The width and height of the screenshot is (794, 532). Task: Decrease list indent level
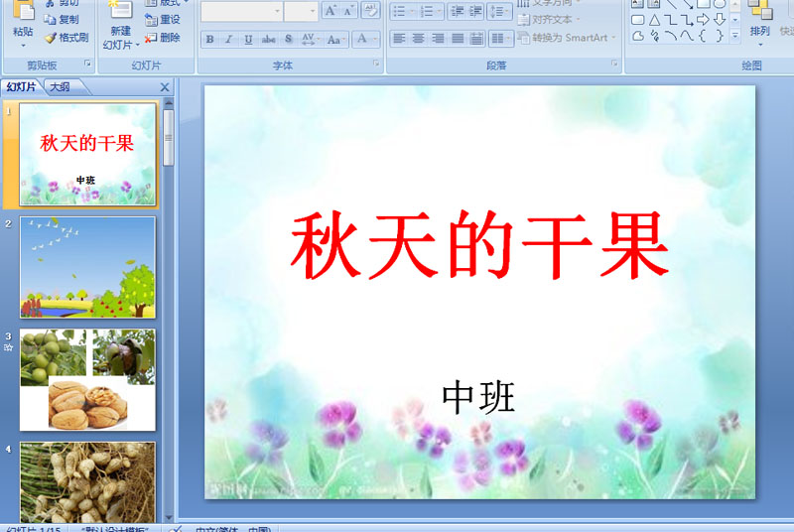(x=458, y=11)
